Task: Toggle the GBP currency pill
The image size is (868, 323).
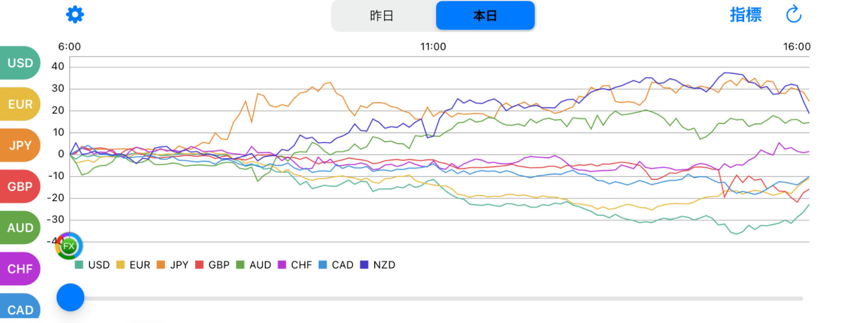Action: tap(20, 186)
